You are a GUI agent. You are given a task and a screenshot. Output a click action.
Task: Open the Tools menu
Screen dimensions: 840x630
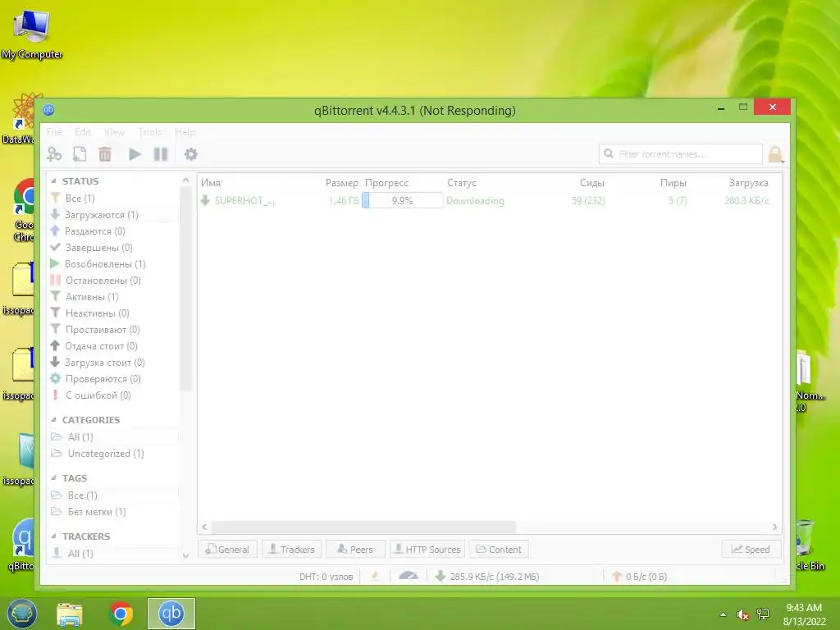[x=149, y=132]
